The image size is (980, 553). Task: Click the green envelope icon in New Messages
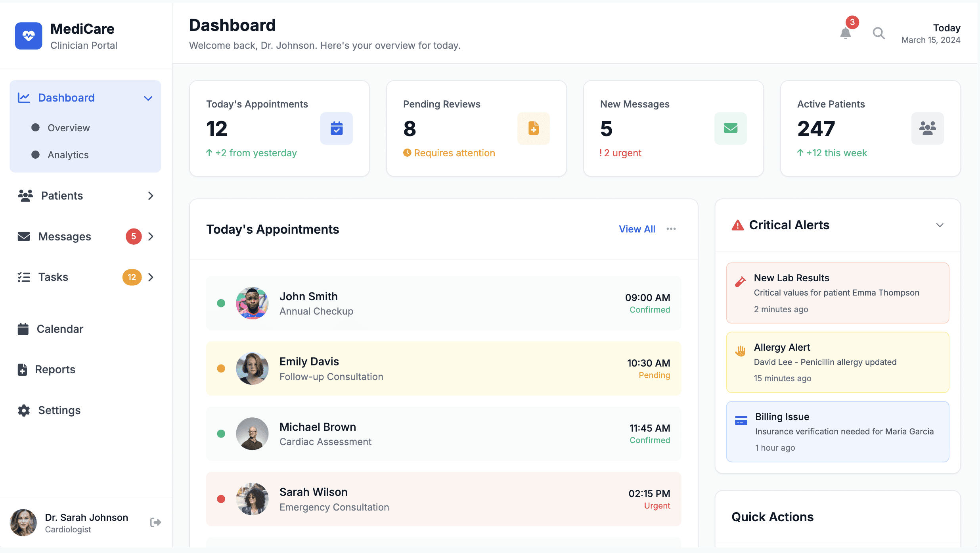[730, 129]
